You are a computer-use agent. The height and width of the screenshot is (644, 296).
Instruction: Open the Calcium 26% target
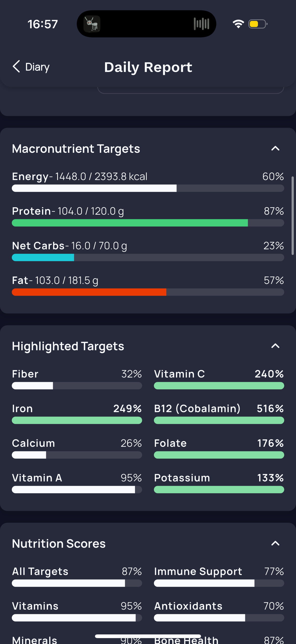[x=77, y=448]
